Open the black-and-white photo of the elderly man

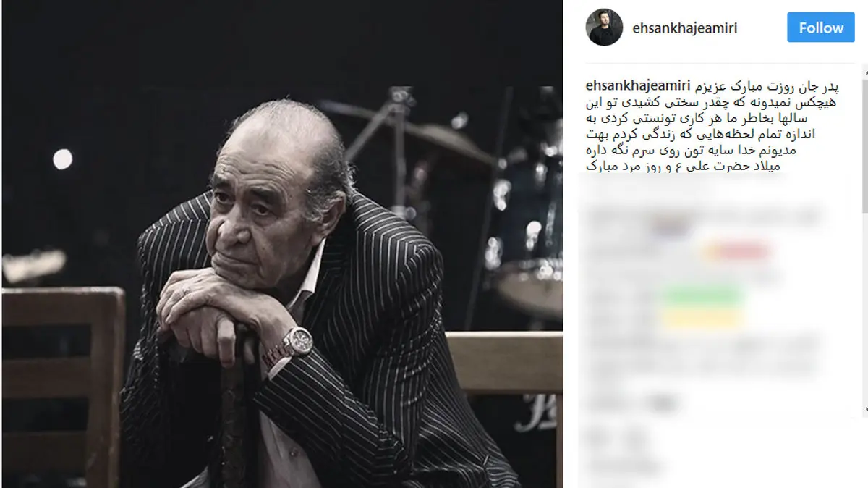tap(282, 244)
